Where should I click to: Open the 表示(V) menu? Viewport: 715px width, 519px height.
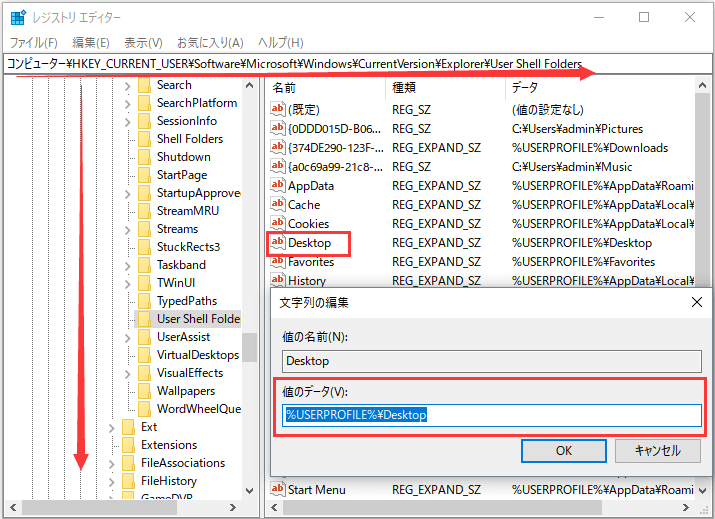(x=143, y=43)
